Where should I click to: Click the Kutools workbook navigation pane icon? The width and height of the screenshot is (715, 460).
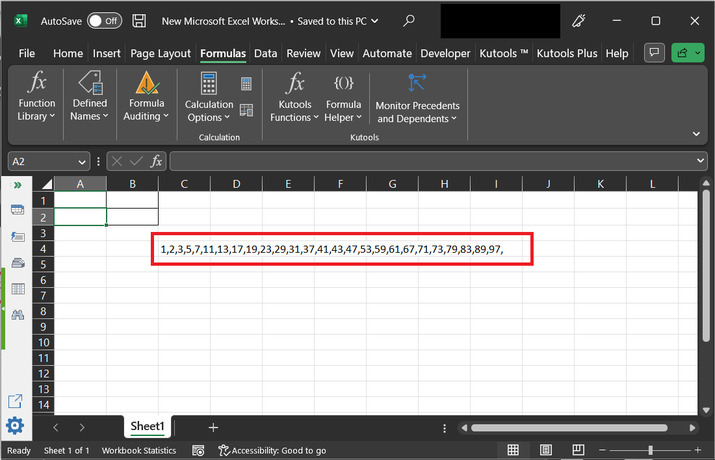tap(17, 210)
